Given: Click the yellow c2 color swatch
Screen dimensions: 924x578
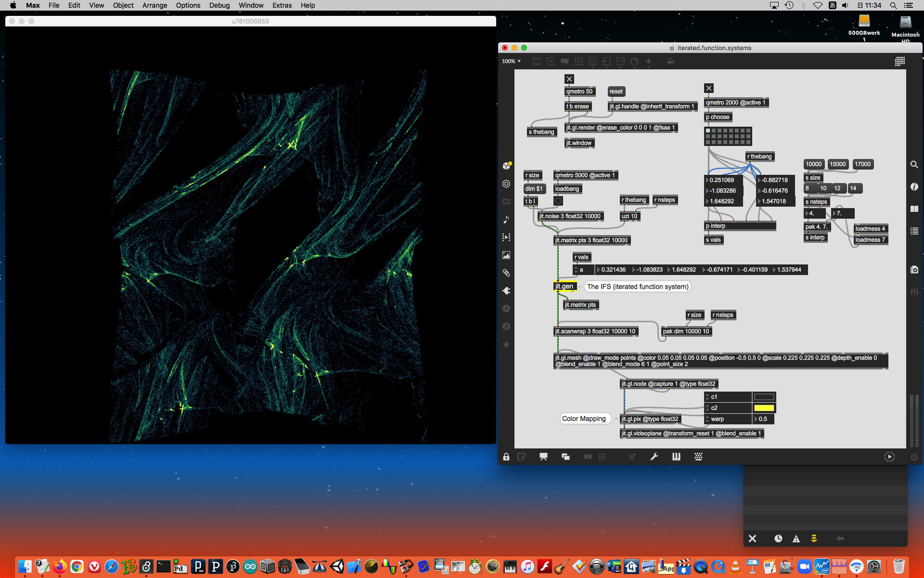Looking at the screenshot, I should (764, 408).
